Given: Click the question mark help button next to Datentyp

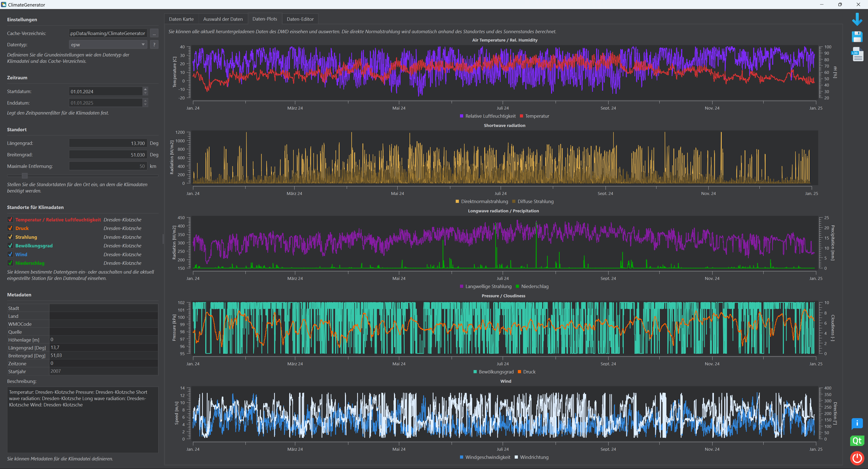Looking at the screenshot, I should 154,45.
